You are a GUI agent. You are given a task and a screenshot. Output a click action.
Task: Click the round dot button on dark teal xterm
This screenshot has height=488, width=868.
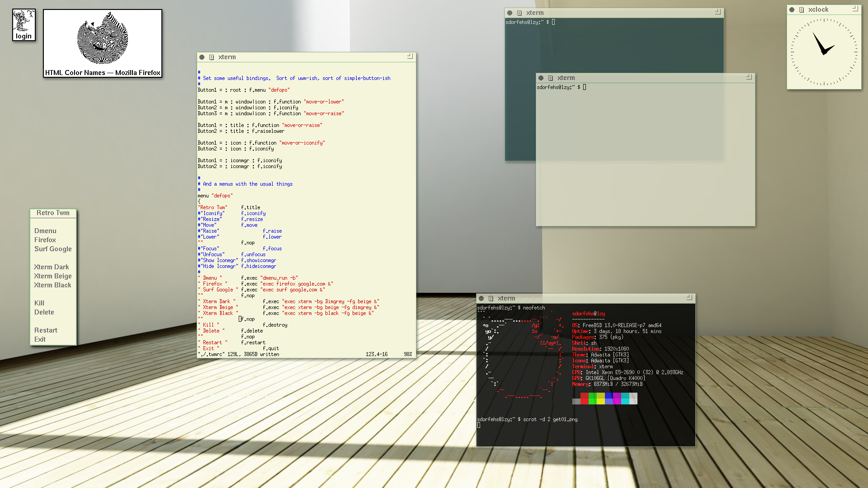[510, 13]
